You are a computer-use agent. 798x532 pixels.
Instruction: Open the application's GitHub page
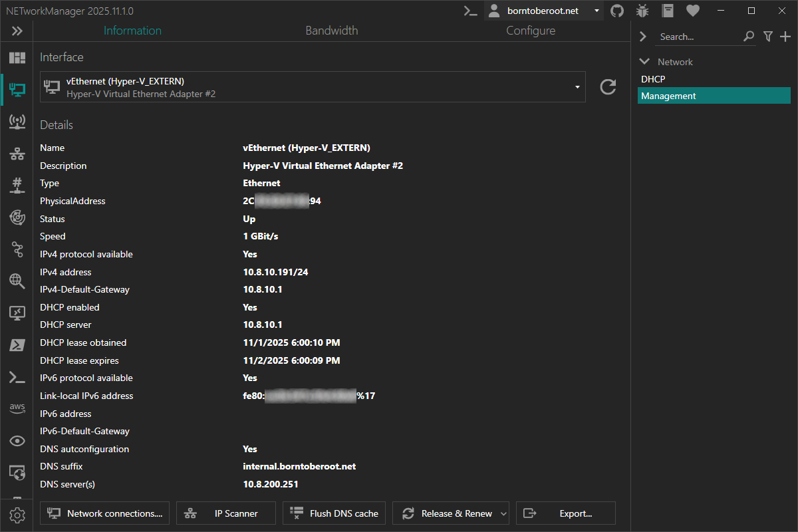coord(616,11)
